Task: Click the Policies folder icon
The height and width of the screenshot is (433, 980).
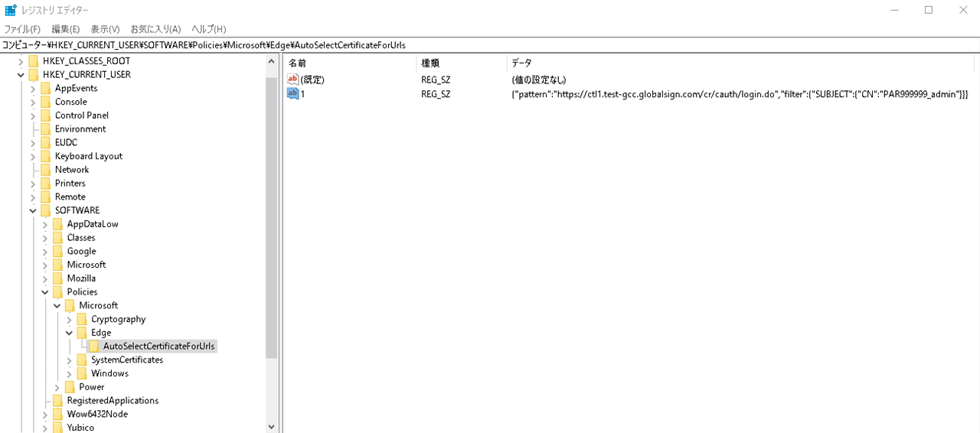Action: point(58,292)
